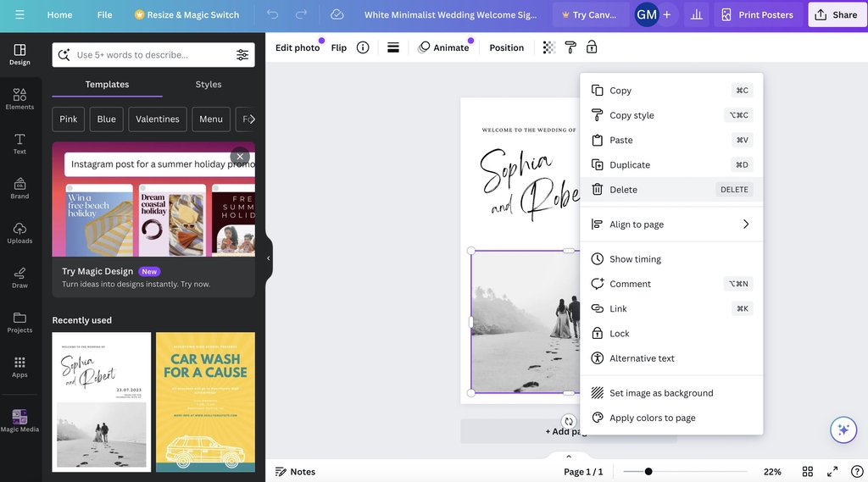This screenshot has height=482, width=868.
Task: Select Link in the context menu
Action: [671, 309]
